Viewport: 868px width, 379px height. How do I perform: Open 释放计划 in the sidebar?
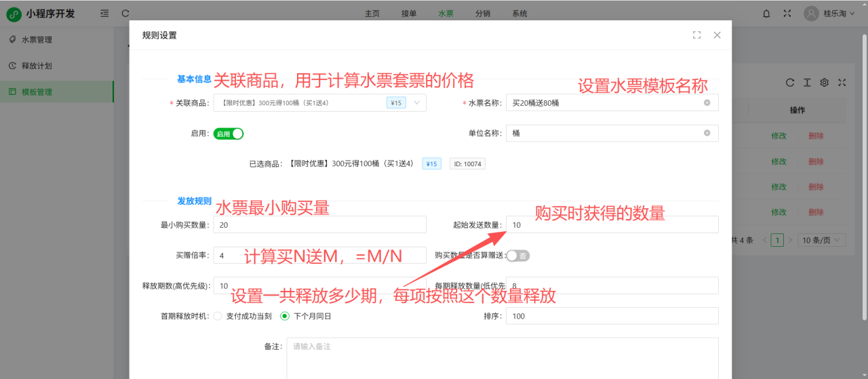pos(37,66)
